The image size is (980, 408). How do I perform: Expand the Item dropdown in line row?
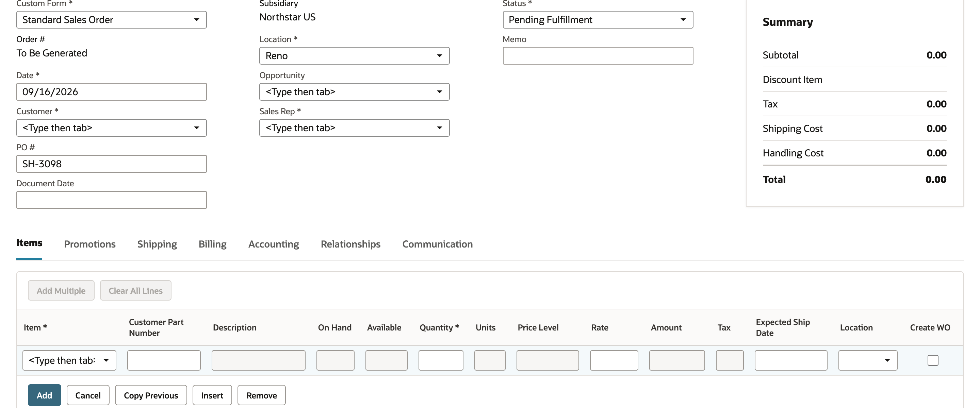pos(69,360)
